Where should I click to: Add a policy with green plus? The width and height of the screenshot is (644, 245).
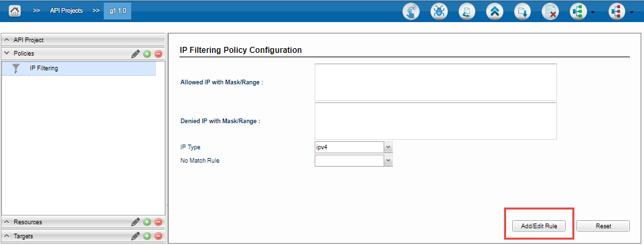pyautogui.click(x=147, y=54)
